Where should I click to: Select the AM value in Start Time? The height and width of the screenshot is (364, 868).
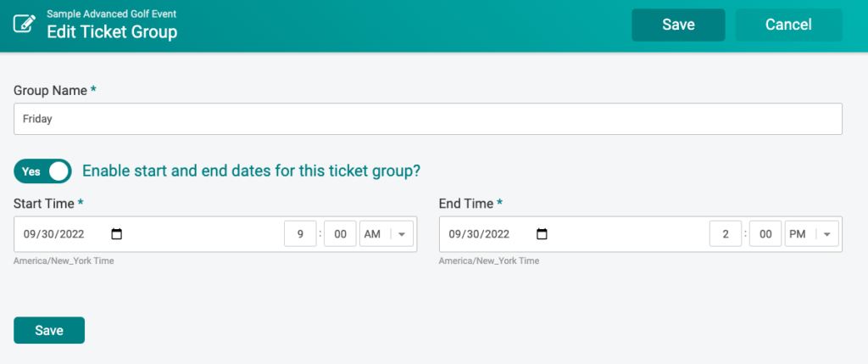(372, 234)
